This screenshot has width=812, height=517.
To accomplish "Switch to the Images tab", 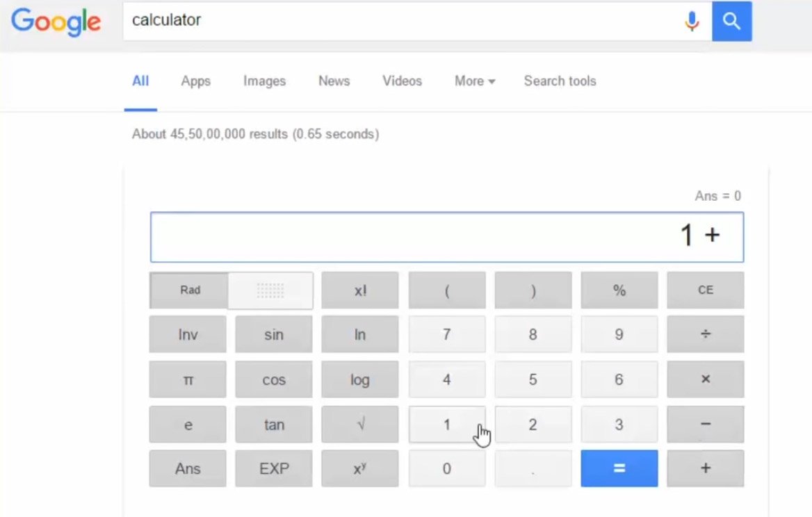I will (264, 81).
